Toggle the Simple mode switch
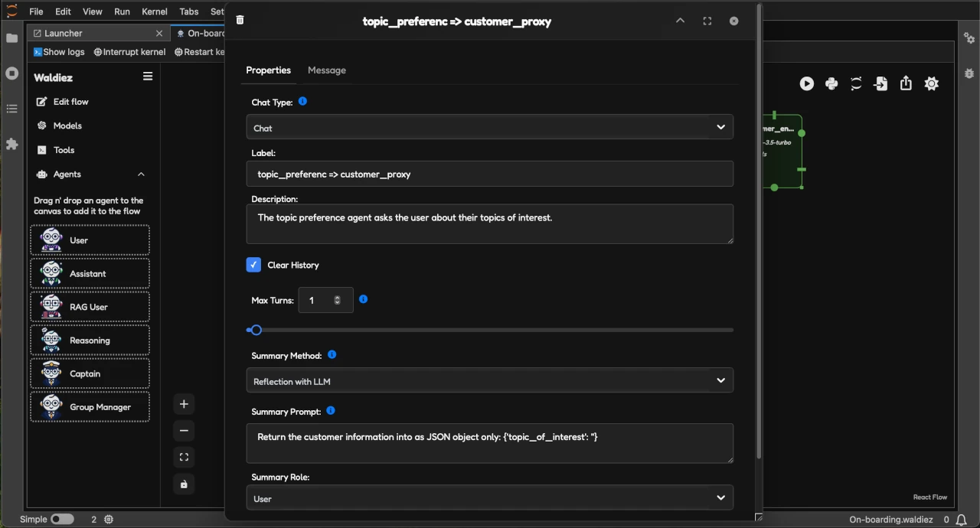The image size is (980, 528). point(62,519)
